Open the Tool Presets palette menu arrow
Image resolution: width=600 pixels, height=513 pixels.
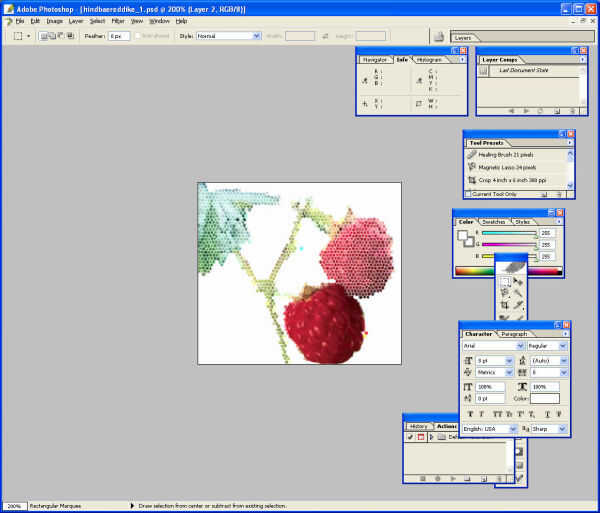click(x=570, y=143)
